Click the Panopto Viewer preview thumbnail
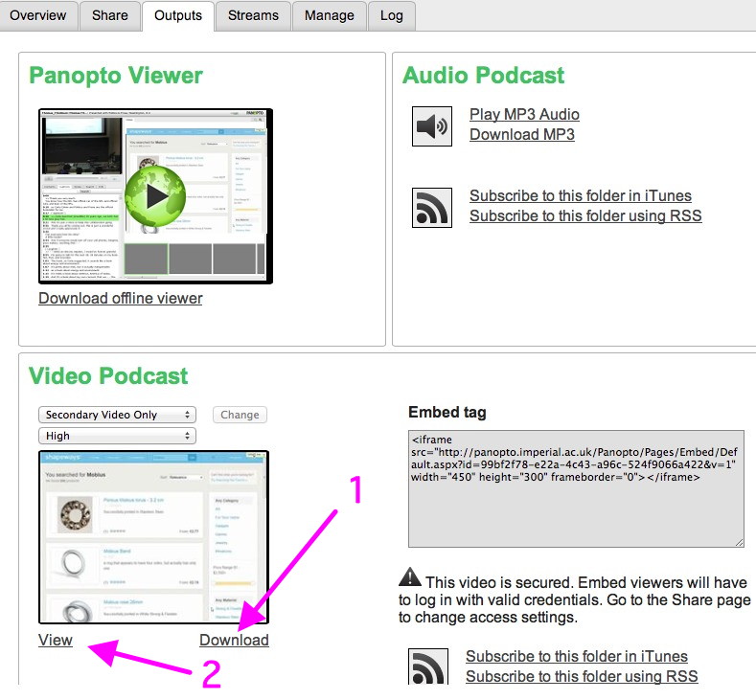 pyautogui.click(x=156, y=196)
